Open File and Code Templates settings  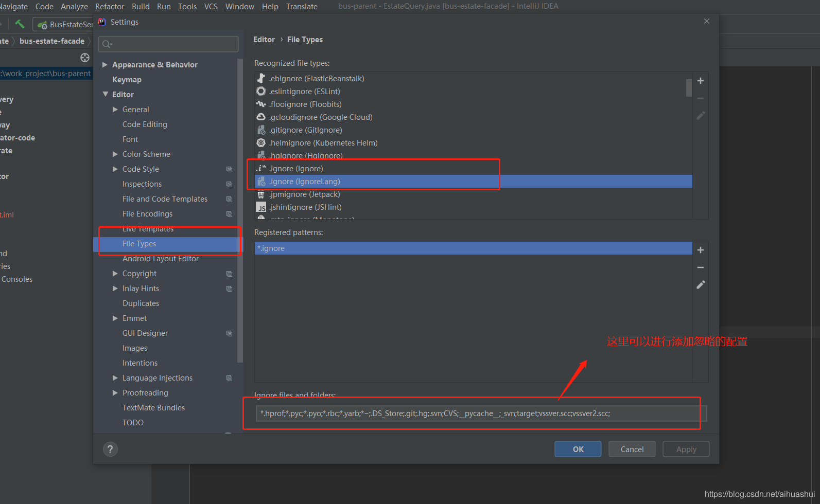[165, 199]
